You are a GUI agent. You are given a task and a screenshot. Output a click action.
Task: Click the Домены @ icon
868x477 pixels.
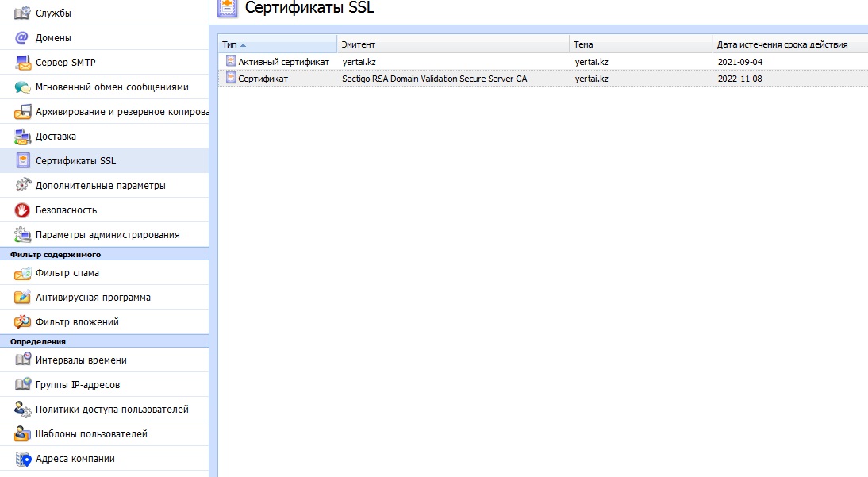click(x=22, y=38)
